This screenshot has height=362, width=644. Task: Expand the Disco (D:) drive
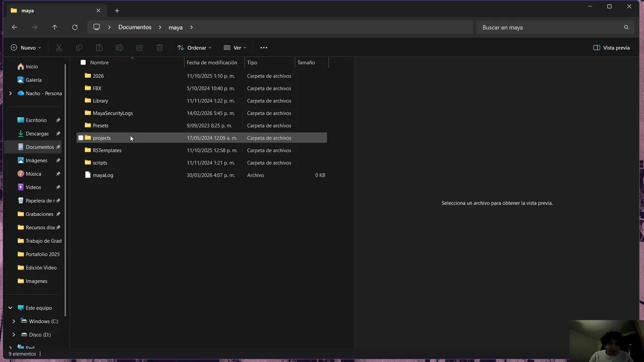tap(14, 334)
